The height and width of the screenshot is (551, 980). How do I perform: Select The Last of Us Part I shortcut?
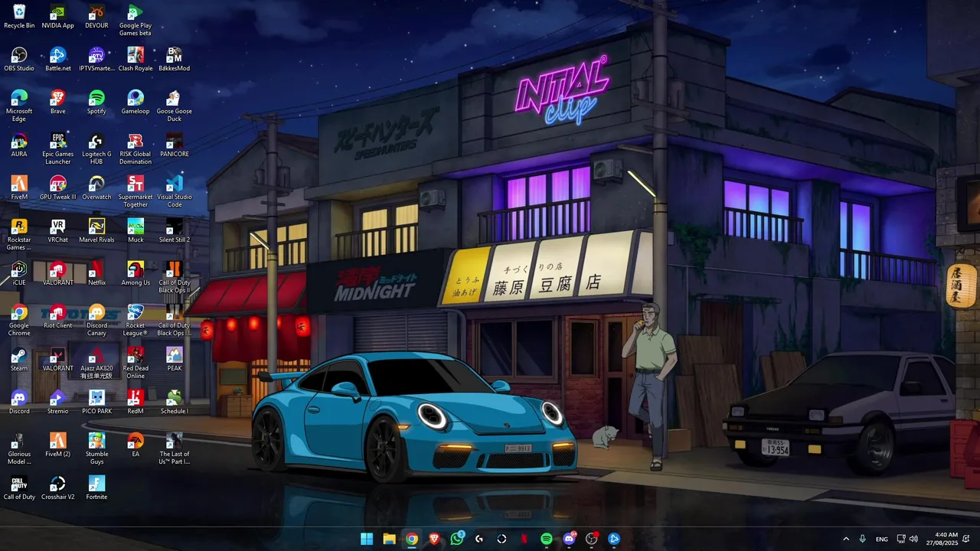click(x=175, y=448)
